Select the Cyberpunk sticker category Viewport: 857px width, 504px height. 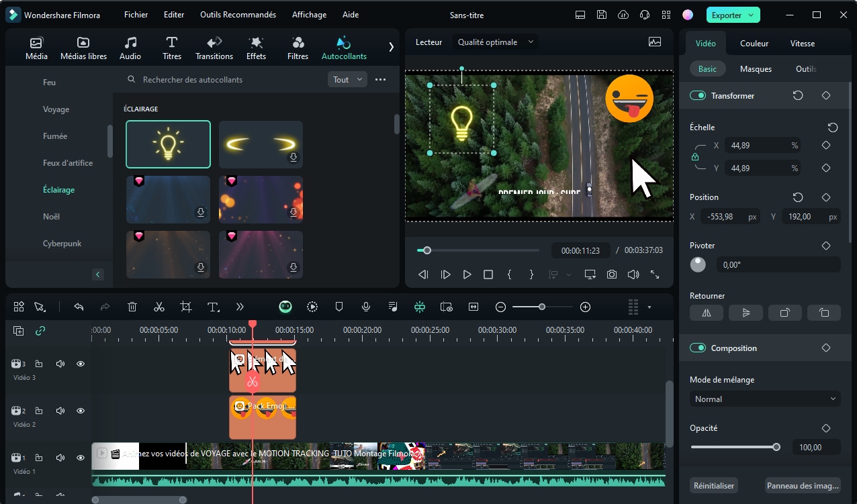pos(62,244)
